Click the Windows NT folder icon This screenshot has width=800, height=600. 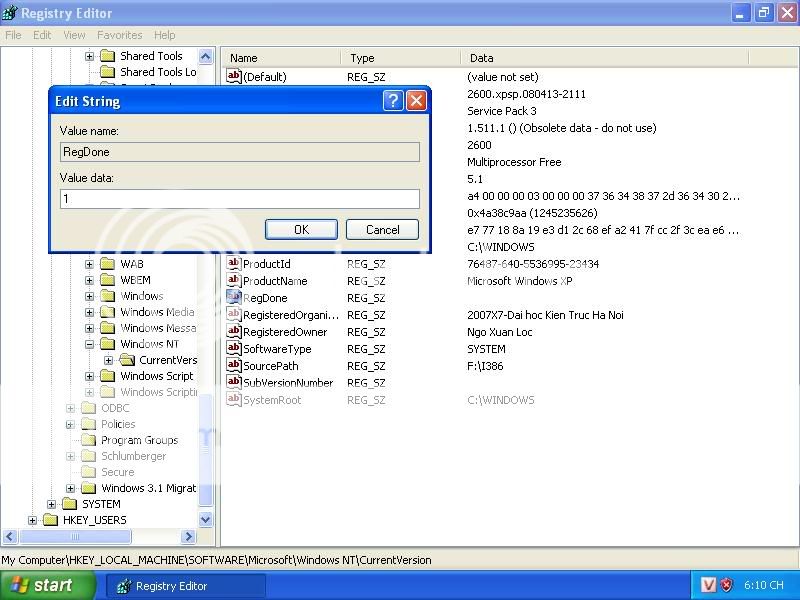coord(108,344)
